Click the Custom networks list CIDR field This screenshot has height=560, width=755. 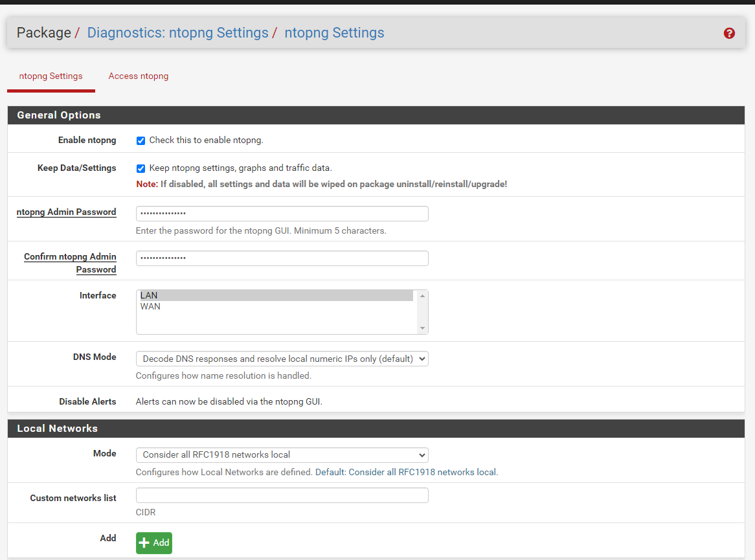(x=282, y=495)
